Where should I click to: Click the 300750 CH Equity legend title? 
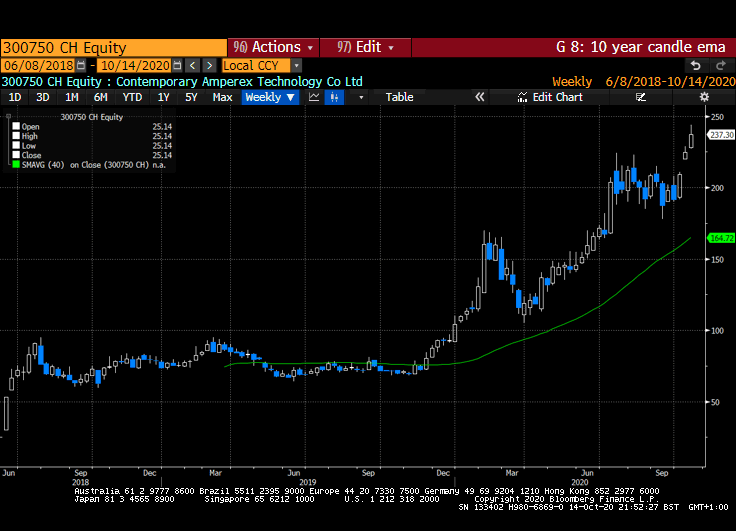pyautogui.click(x=92, y=117)
